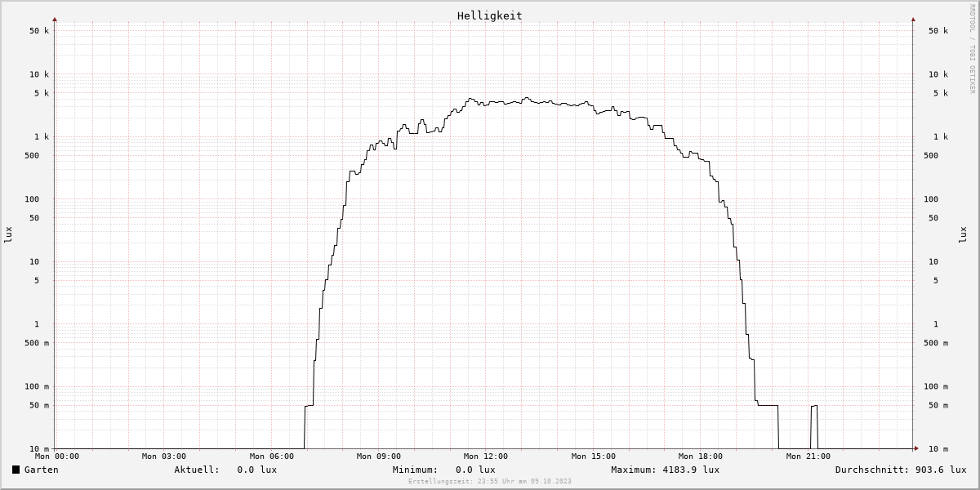Click the left axis 10 k label
The width and height of the screenshot is (980, 490).
point(39,74)
